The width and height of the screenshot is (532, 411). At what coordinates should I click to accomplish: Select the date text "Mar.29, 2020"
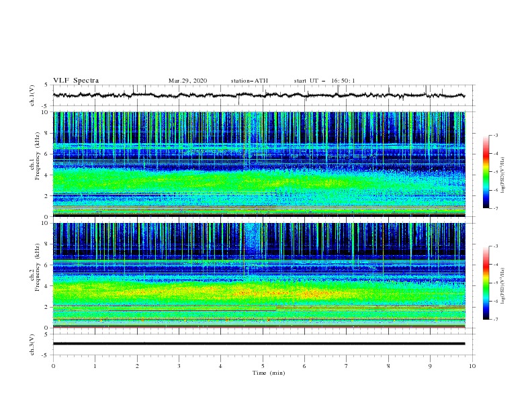(187, 81)
